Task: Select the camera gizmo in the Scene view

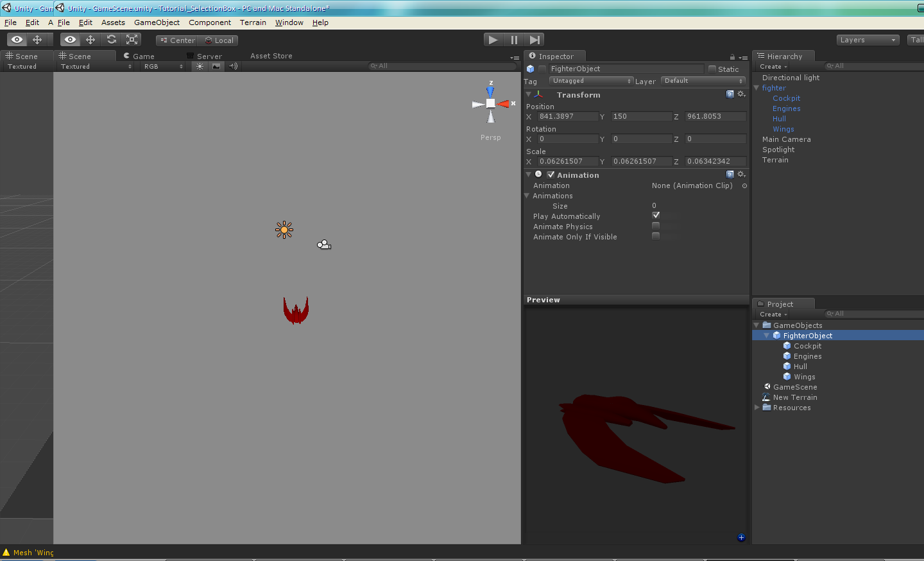Action: click(324, 245)
